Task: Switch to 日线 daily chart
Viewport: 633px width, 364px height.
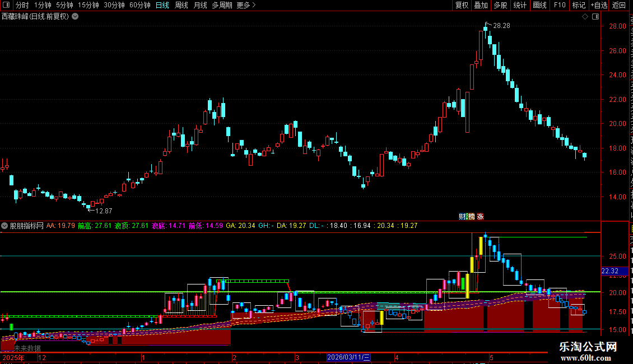Action: pos(162,5)
